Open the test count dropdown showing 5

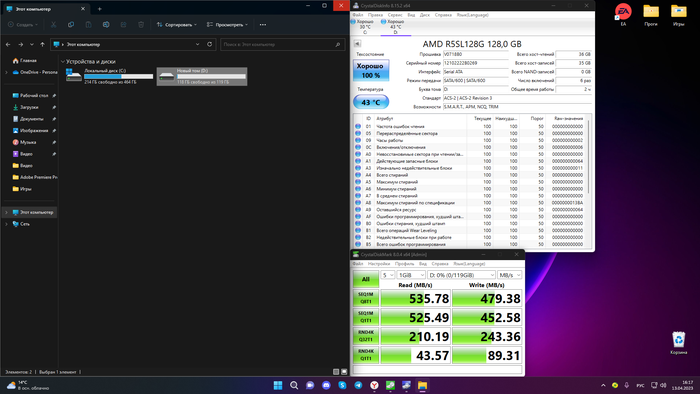pyautogui.click(x=388, y=275)
